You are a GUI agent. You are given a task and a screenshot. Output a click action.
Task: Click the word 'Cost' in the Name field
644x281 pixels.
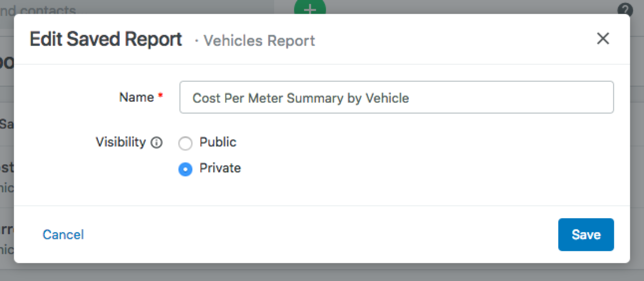point(205,98)
